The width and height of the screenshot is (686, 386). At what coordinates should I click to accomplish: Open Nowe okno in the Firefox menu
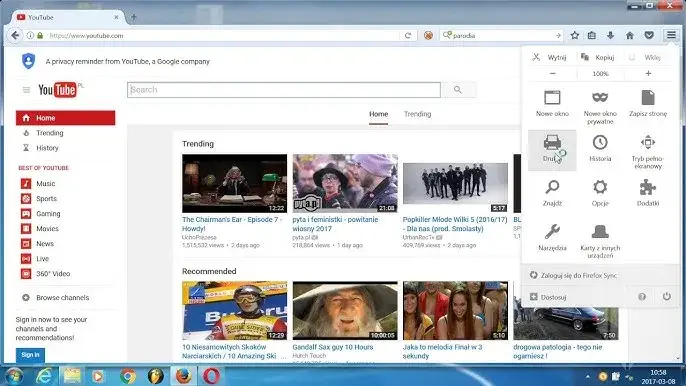click(552, 104)
